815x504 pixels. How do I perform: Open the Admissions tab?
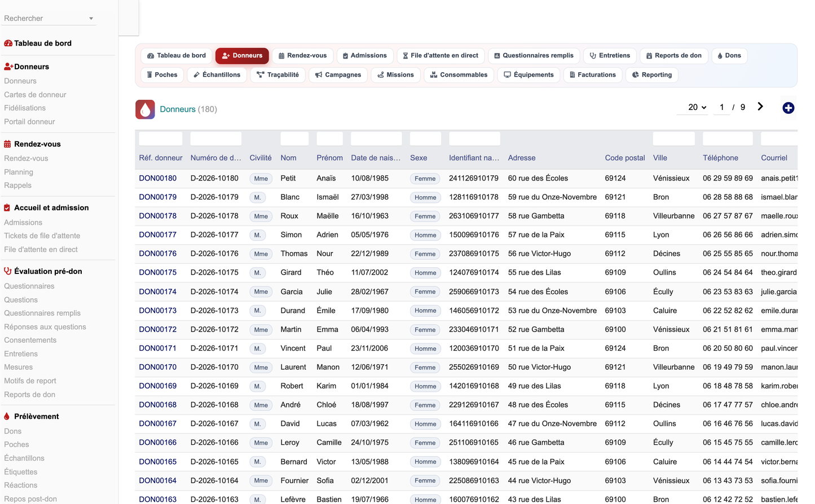point(365,56)
